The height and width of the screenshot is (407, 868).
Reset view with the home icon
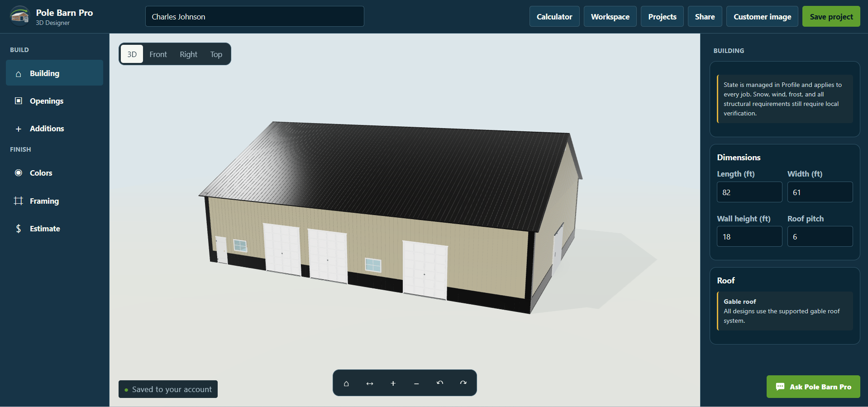tap(346, 383)
